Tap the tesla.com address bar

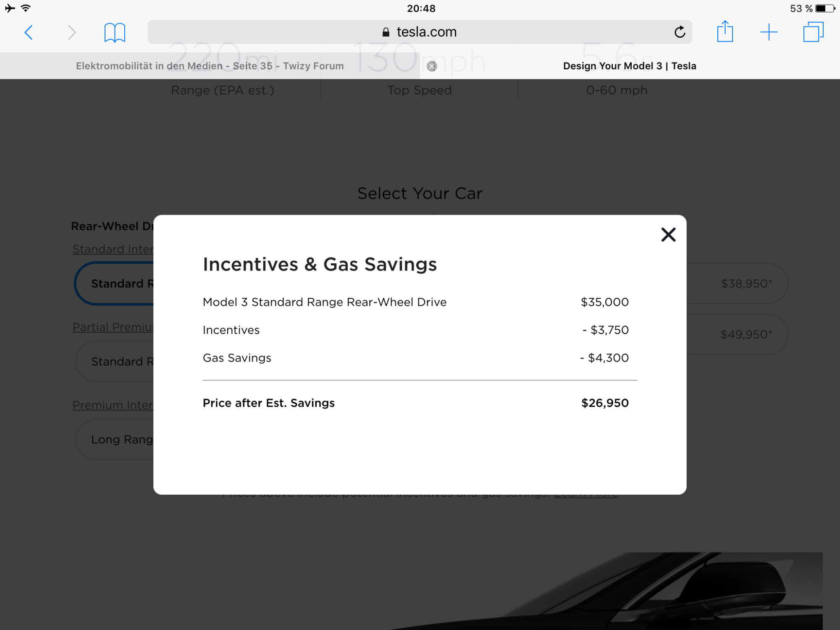pos(420,32)
